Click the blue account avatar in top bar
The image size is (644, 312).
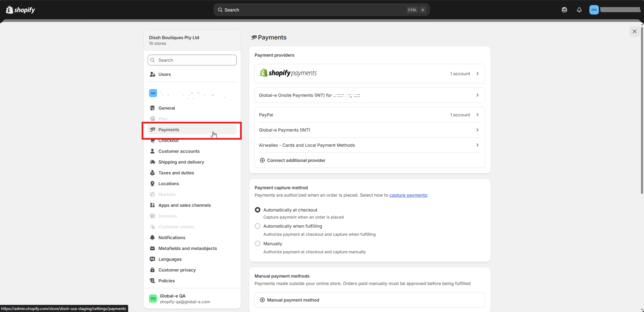(594, 10)
